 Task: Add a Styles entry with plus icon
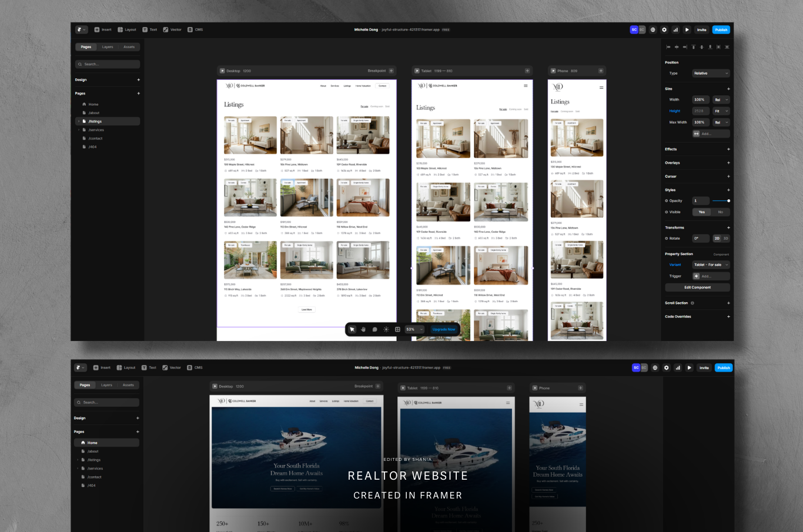729,190
